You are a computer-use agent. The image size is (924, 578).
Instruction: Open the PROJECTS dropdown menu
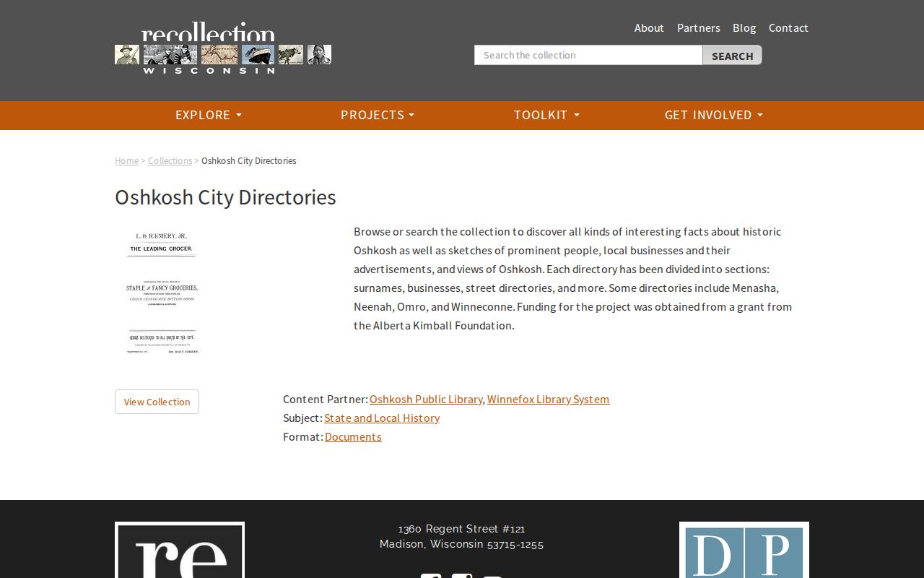[378, 115]
